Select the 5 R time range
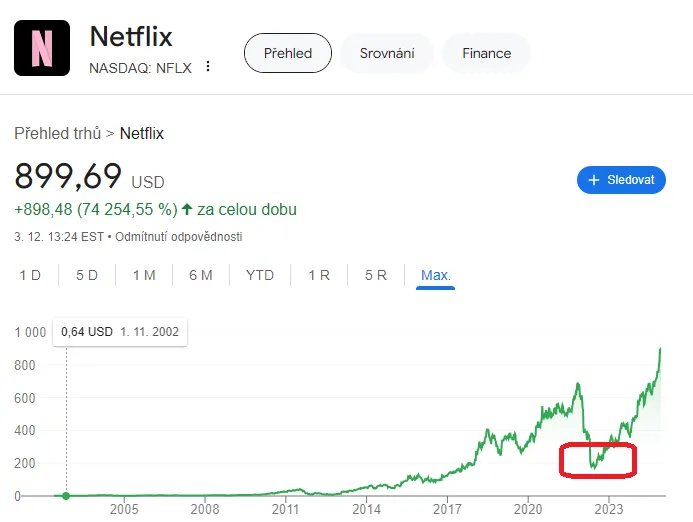This screenshot has height=522, width=693. click(x=376, y=275)
